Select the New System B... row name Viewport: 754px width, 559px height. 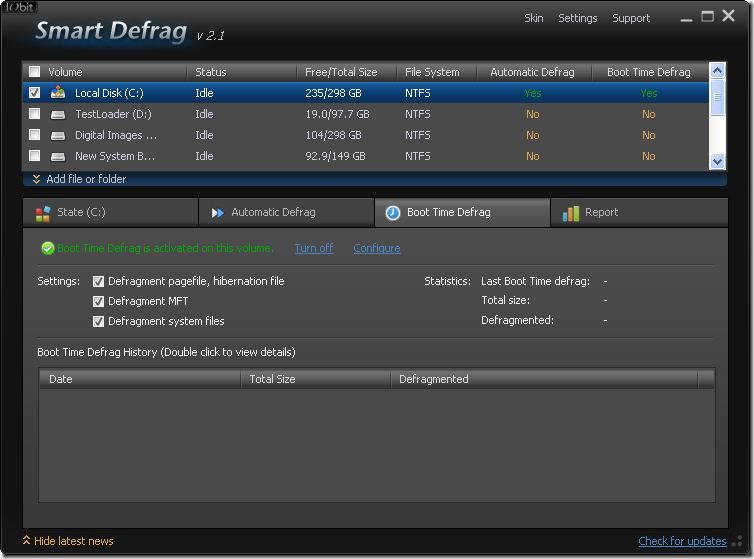(x=115, y=156)
